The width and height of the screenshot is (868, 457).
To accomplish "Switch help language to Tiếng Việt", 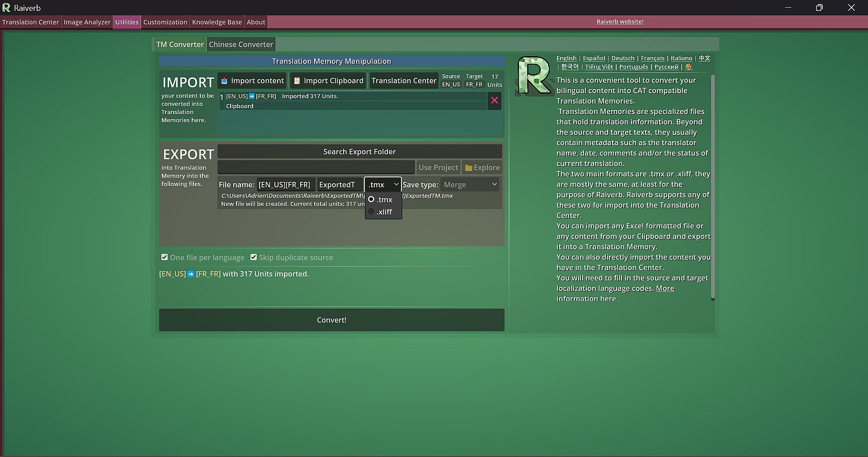I will click(x=599, y=67).
